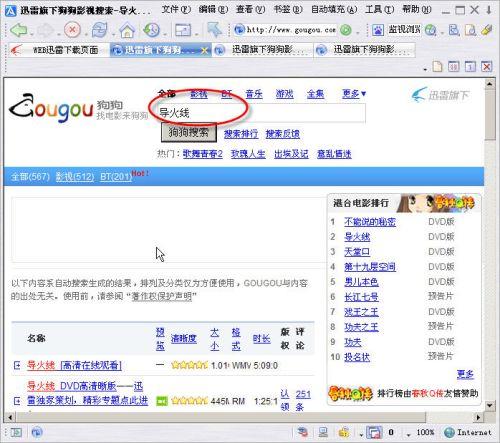
Task: Click the 狗狗搜索 search button
Action: 189,133
